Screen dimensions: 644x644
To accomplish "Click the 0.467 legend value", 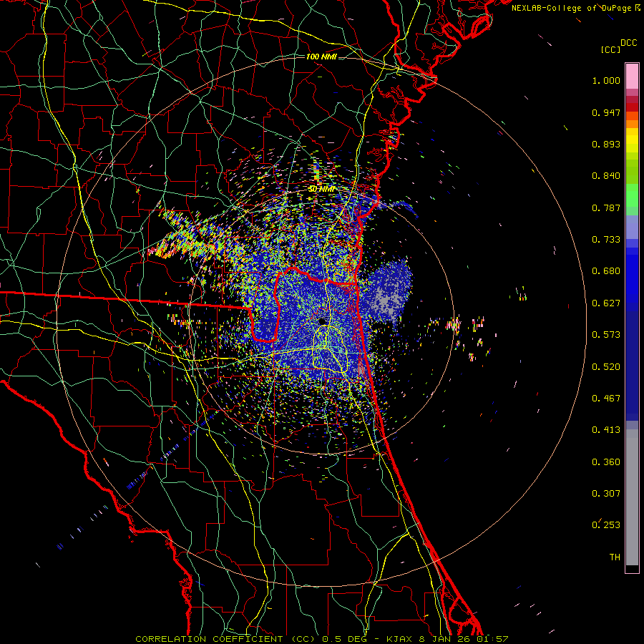I will [606, 399].
